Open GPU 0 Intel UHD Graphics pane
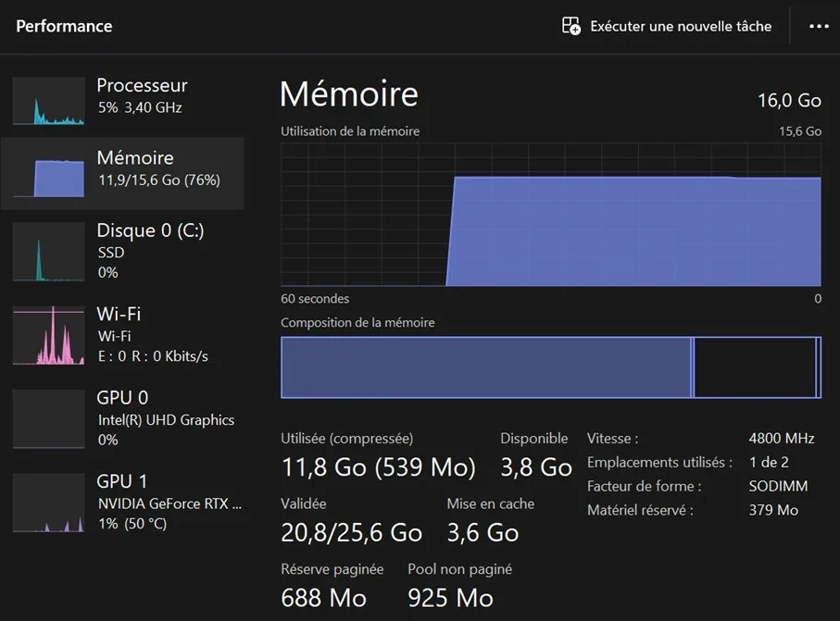Image resolution: width=840 pixels, height=621 pixels. (x=47, y=417)
